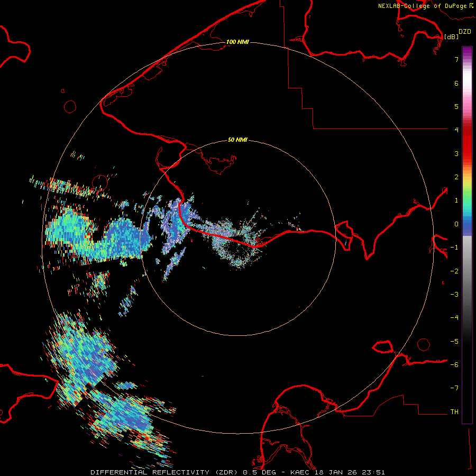This screenshot has width=476, height=476.
Task: Click the 6 value on the scale
Action: click(x=456, y=83)
